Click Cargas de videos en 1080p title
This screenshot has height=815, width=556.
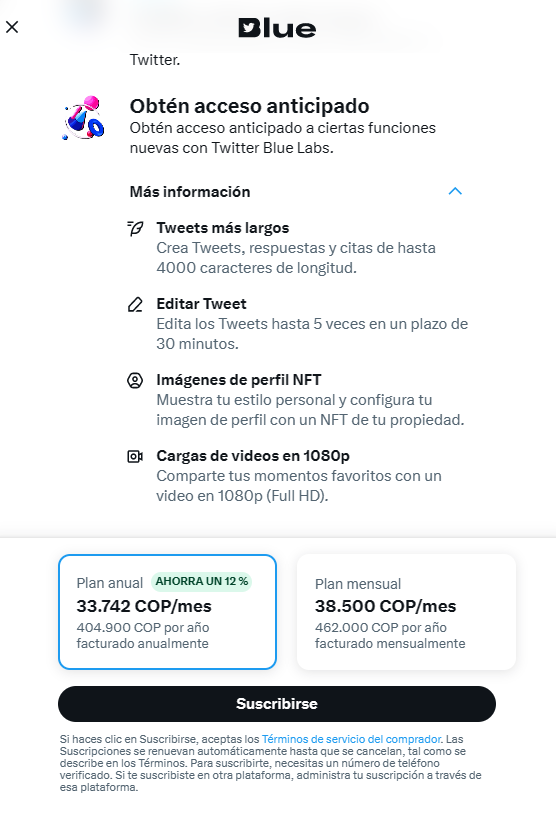click(253, 456)
